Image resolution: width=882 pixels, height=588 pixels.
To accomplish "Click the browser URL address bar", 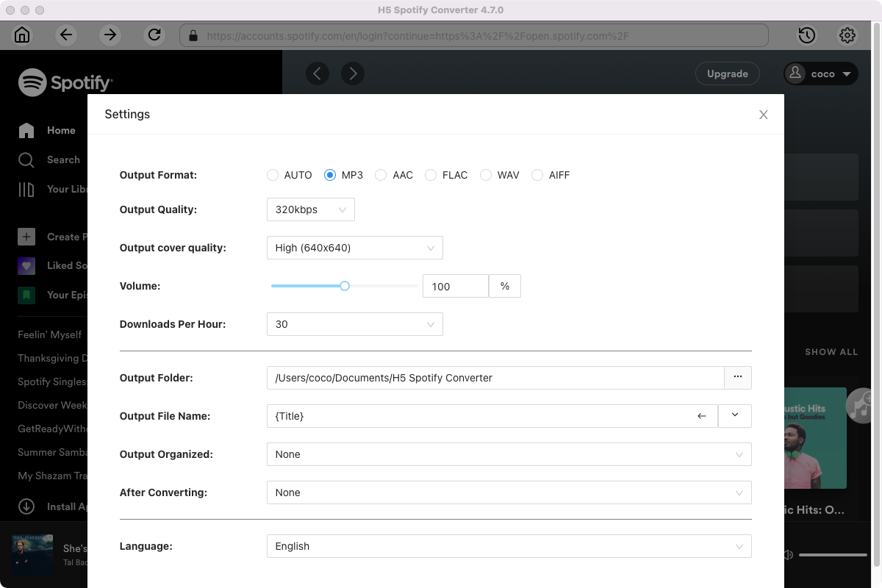I will click(474, 35).
